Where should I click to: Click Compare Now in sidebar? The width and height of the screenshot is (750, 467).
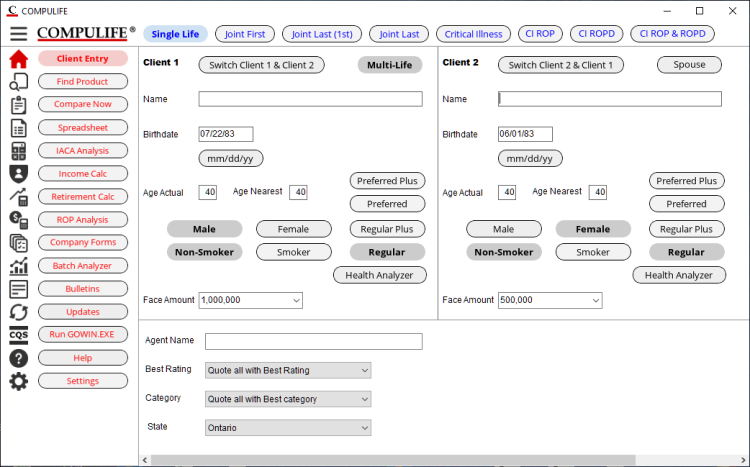click(x=83, y=104)
